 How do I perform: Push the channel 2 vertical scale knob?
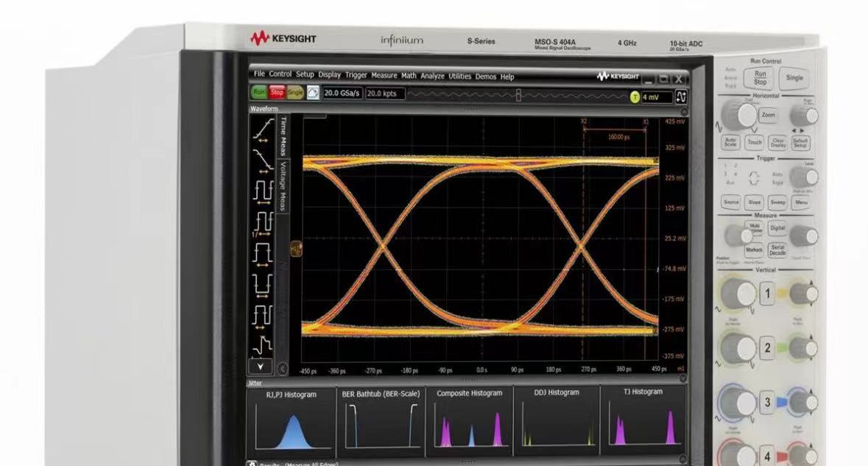(738, 349)
